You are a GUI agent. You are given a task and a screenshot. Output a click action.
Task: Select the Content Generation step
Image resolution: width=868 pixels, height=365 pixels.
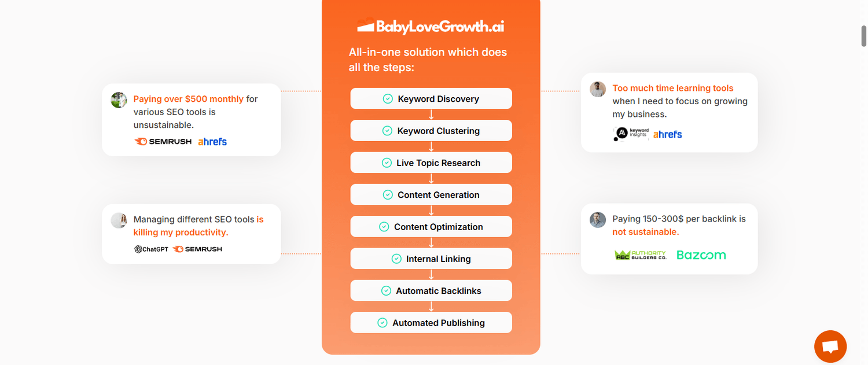431,195
